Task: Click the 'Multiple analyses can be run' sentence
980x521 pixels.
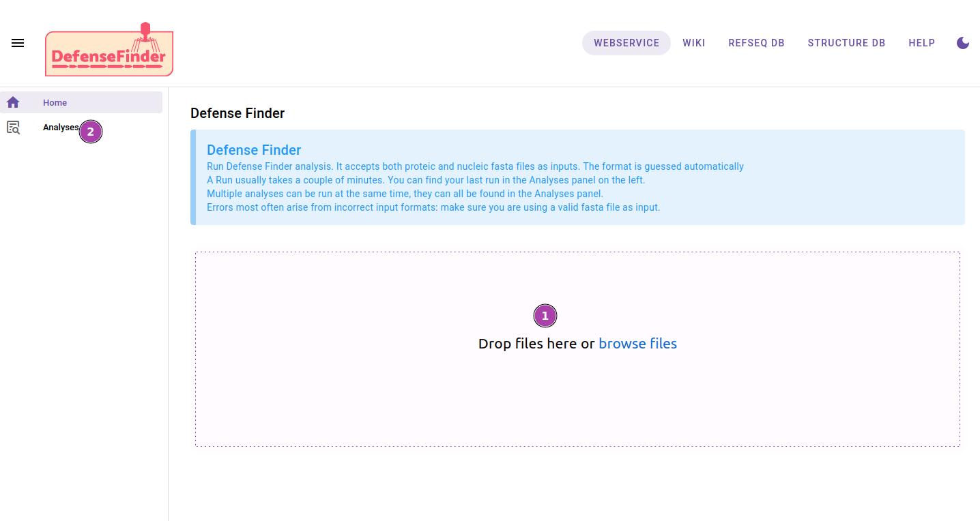Action: point(405,194)
